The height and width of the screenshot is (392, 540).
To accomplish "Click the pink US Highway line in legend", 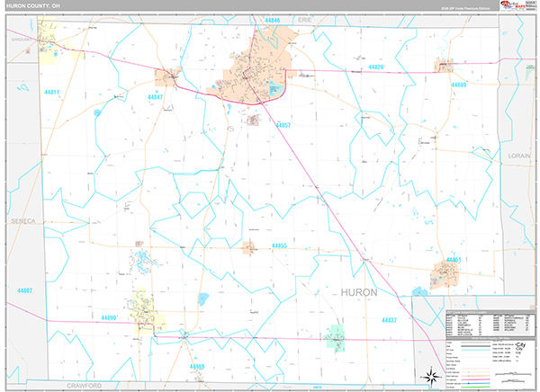I will pyautogui.click(x=476, y=379).
